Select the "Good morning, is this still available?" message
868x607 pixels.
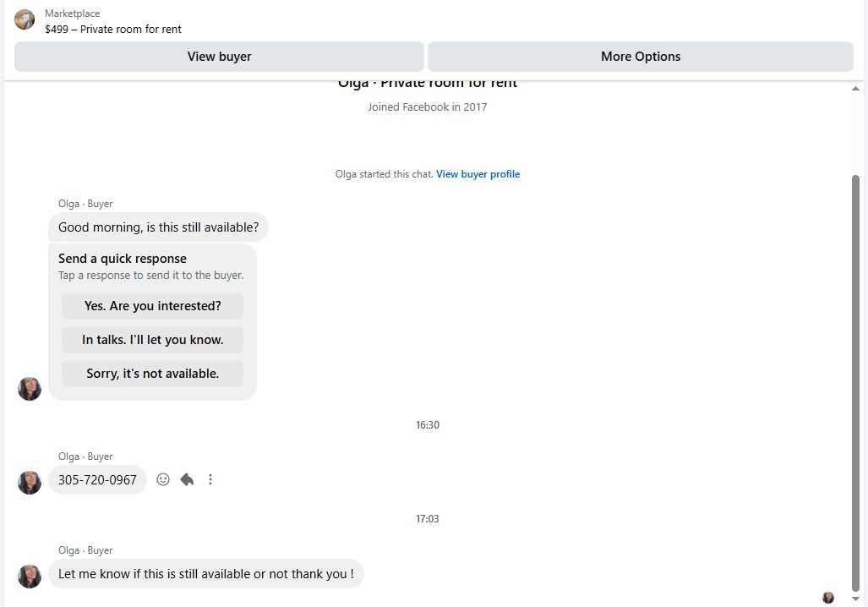click(x=158, y=227)
